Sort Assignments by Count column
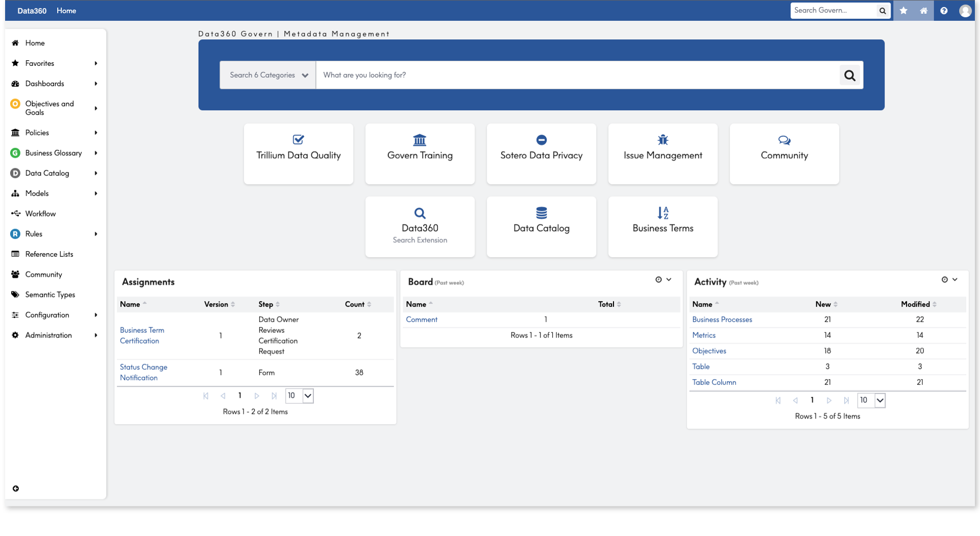980x536 pixels. point(358,304)
